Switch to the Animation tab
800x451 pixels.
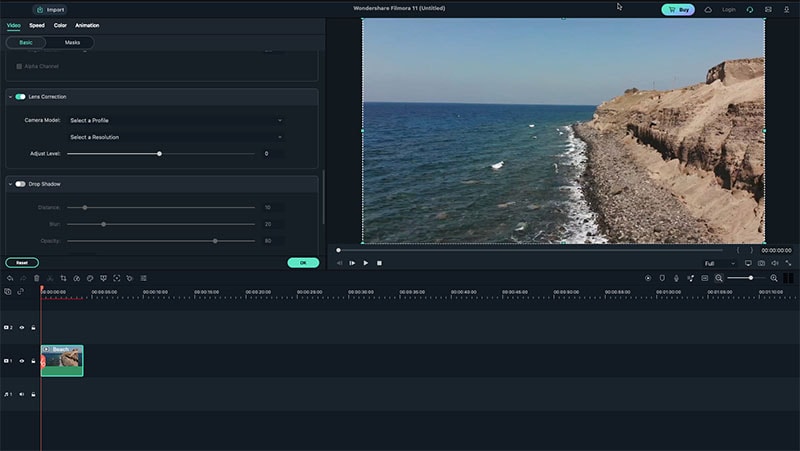(87, 25)
